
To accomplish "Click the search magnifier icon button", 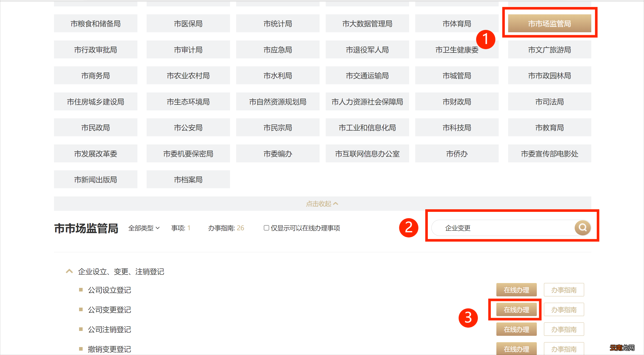I will [583, 228].
